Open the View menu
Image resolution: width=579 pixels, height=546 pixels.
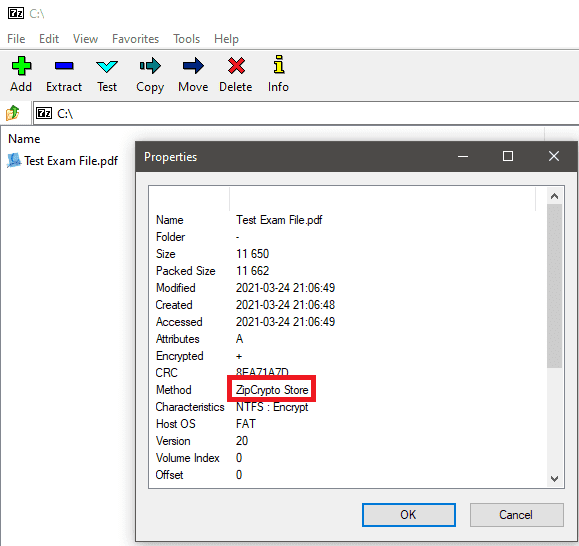click(x=85, y=39)
